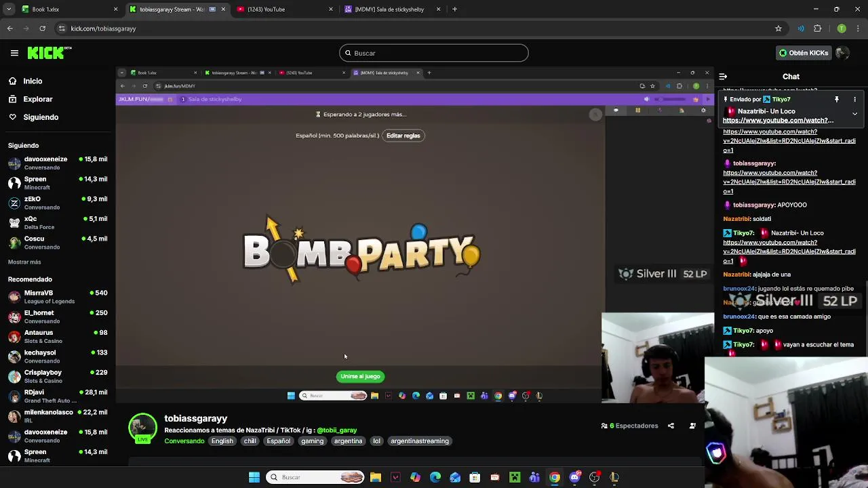868x488 pixels.
Task: Open pinned YouTube link in chat
Action: click(778, 121)
